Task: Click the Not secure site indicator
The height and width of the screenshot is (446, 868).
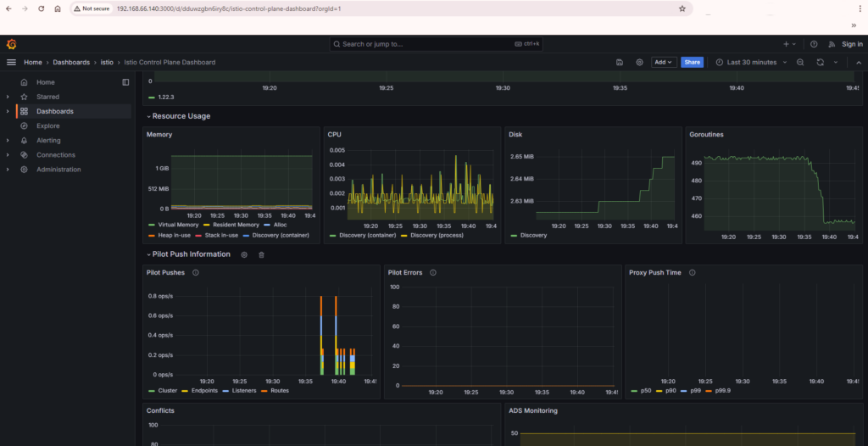Action: 92,8
